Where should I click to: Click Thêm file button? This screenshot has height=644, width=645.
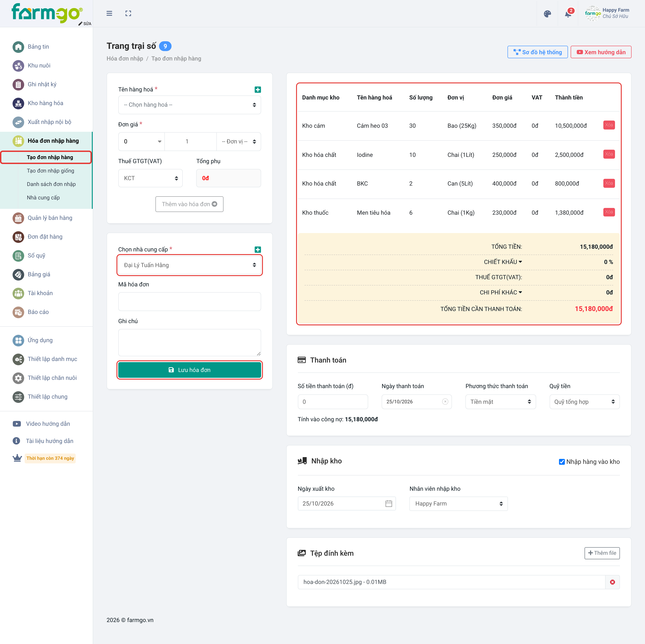pos(602,553)
